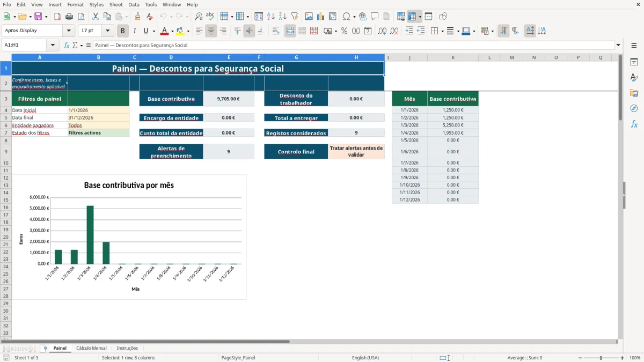Export directly as PDF
The image size is (644, 362).
(x=57, y=17)
